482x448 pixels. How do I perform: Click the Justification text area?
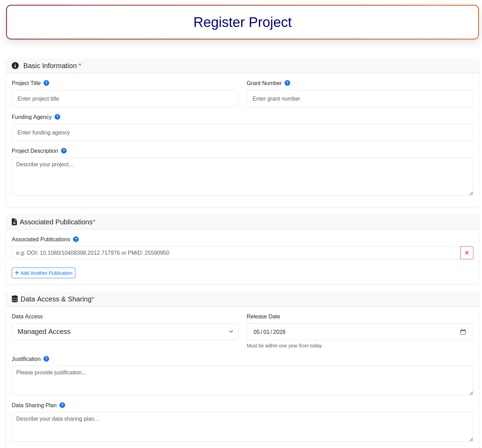pos(242,381)
